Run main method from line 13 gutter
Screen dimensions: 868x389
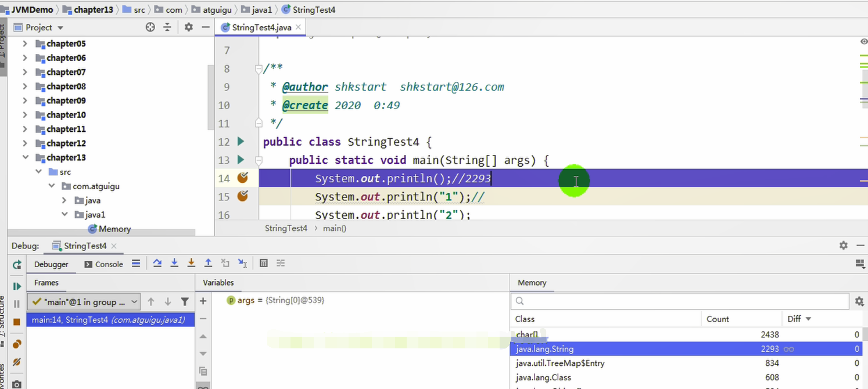[x=241, y=160]
